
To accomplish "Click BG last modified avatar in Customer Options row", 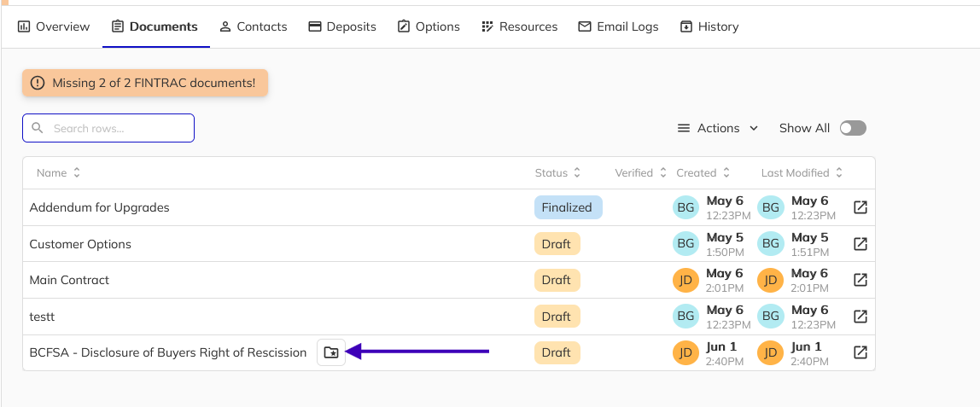I will coord(771,244).
